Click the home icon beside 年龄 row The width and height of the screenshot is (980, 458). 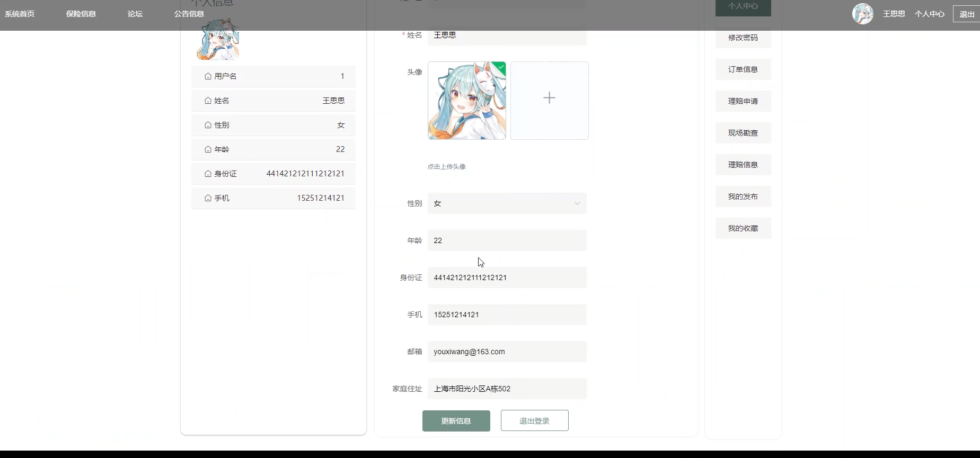tap(208, 149)
